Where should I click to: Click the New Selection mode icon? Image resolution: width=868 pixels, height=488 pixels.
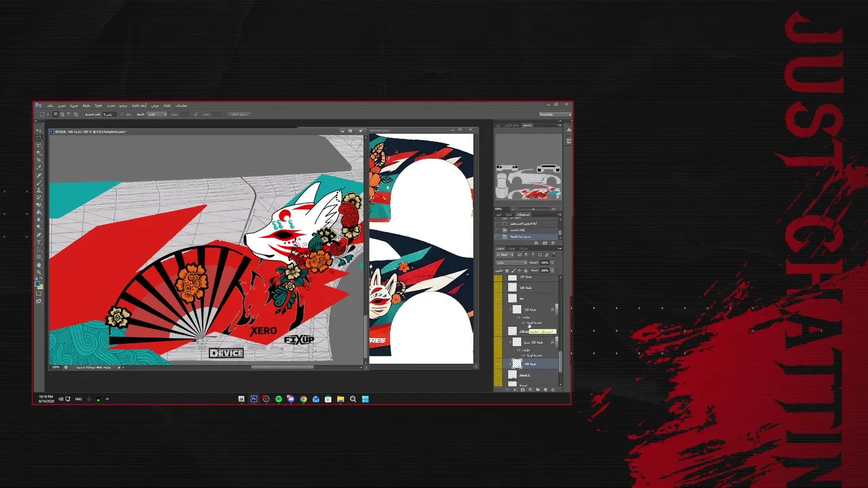(56, 114)
